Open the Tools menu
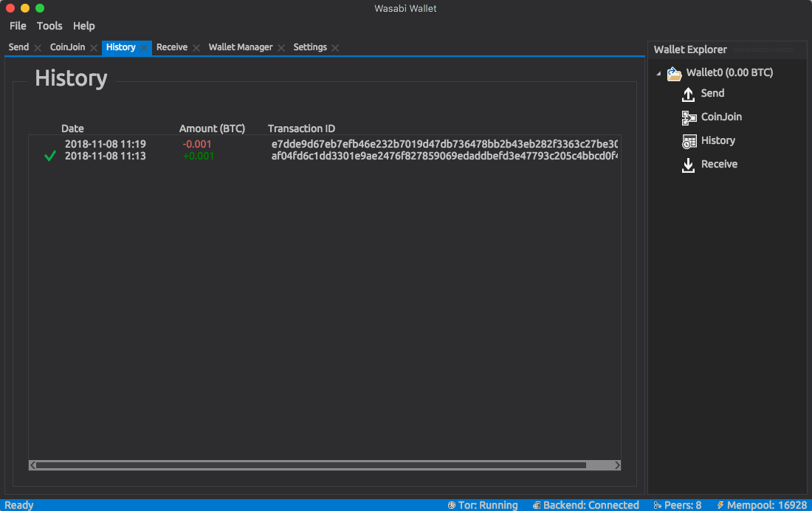 point(49,26)
